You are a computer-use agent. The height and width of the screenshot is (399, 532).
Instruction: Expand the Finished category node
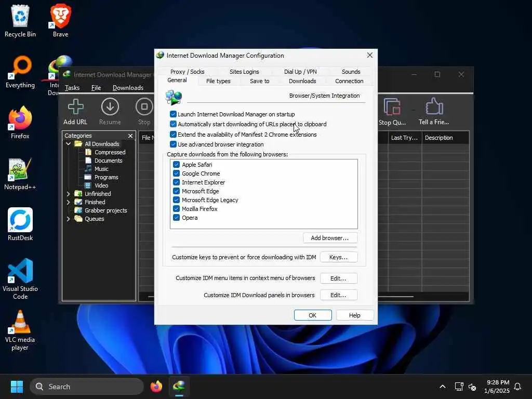tap(68, 202)
